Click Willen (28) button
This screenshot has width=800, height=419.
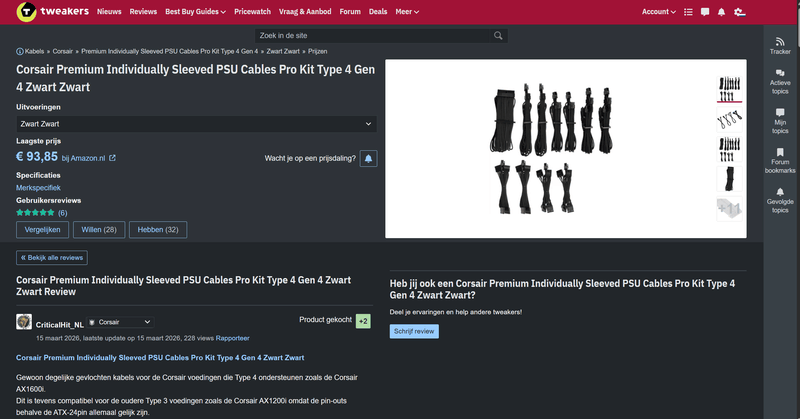pos(99,230)
